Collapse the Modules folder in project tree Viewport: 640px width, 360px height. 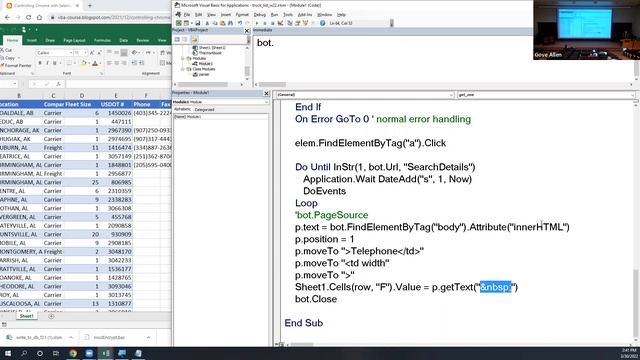pyautogui.click(x=183, y=58)
